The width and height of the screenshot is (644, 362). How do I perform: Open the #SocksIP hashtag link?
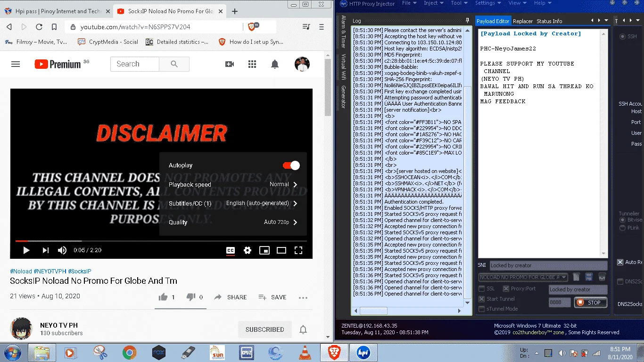coord(80,271)
